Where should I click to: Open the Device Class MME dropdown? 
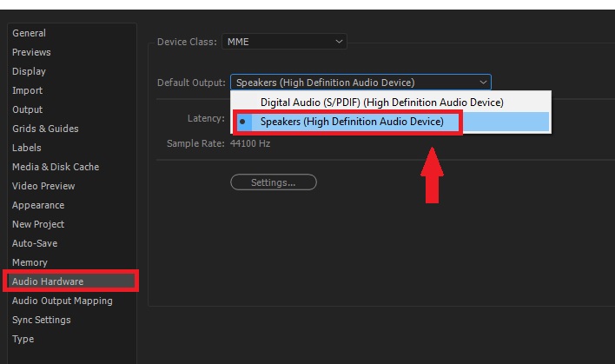tap(284, 42)
